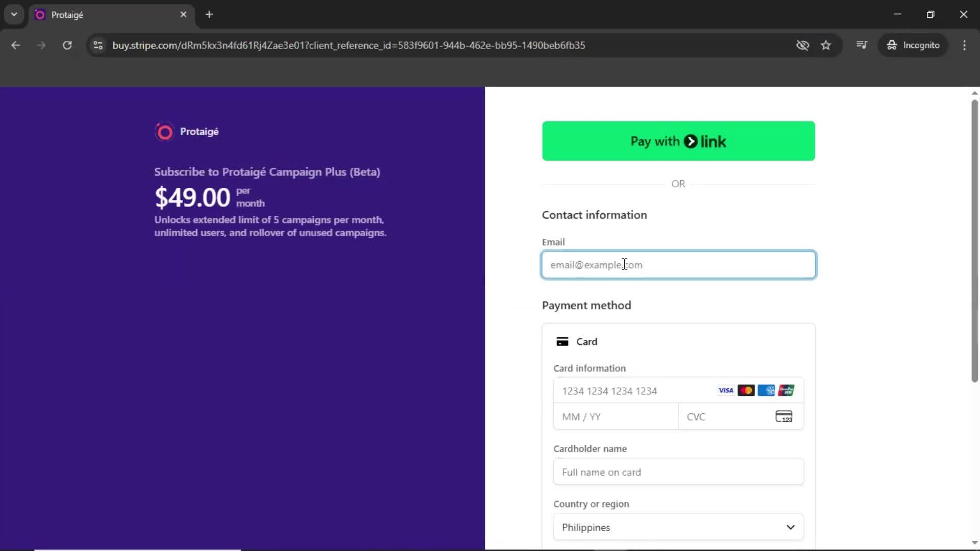Click the Cardholder name field
The height and width of the screenshot is (551, 980).
tap(678, 471)
